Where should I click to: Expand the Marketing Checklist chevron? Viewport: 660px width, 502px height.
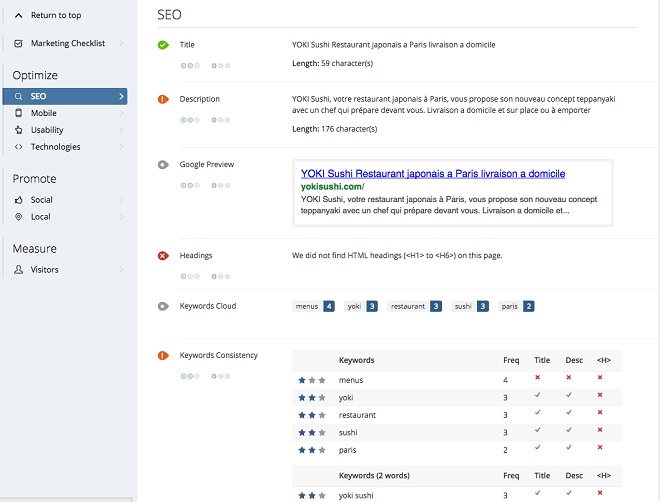tap(121, 43)
